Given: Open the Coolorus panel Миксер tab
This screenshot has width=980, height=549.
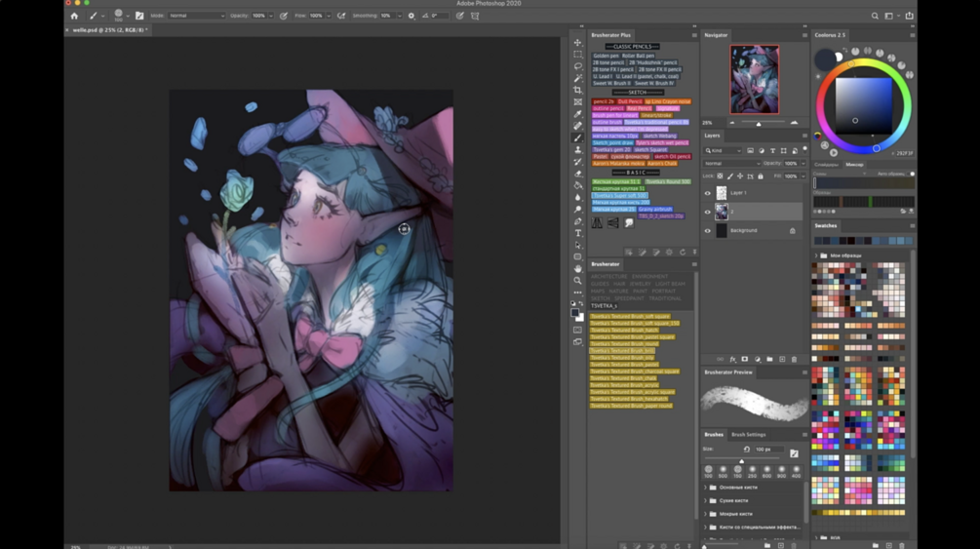Looking at the screenshot, I should point(854,165).
